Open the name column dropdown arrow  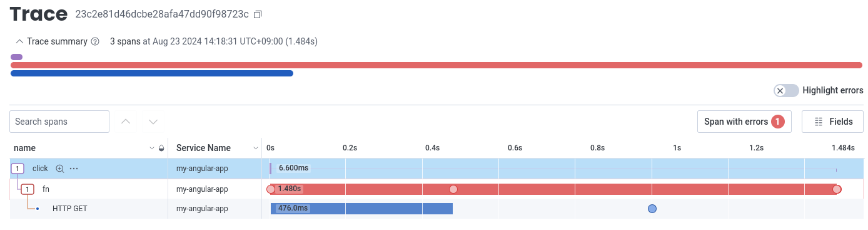(151, 149)
